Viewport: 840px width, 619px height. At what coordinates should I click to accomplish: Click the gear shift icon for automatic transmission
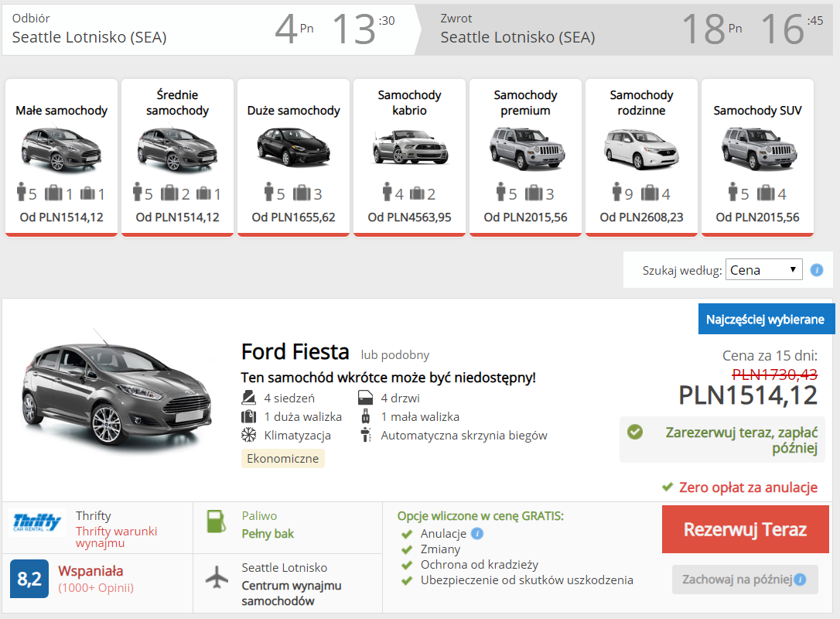(366, 435)
